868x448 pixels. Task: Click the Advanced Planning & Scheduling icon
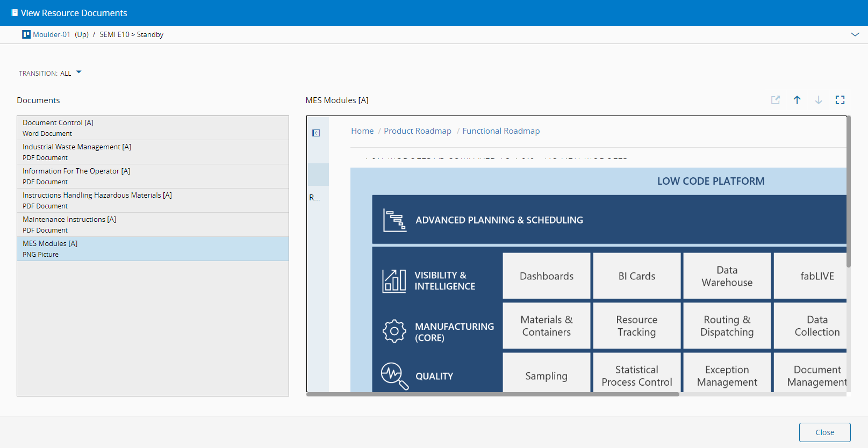tap(394, 220)
